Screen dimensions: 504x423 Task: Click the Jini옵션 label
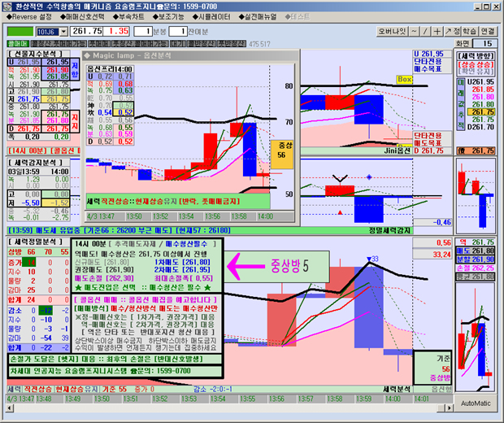pos(397,150)
